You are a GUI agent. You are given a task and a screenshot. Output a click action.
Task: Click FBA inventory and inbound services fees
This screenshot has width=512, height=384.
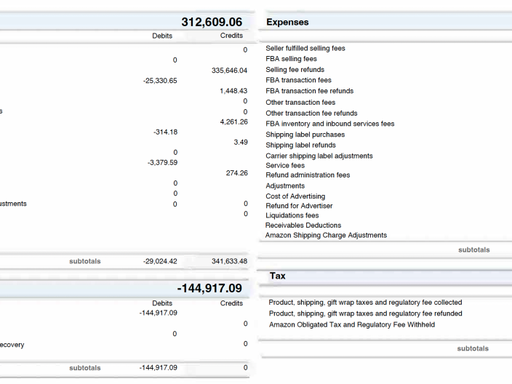[x=330, y=124]
